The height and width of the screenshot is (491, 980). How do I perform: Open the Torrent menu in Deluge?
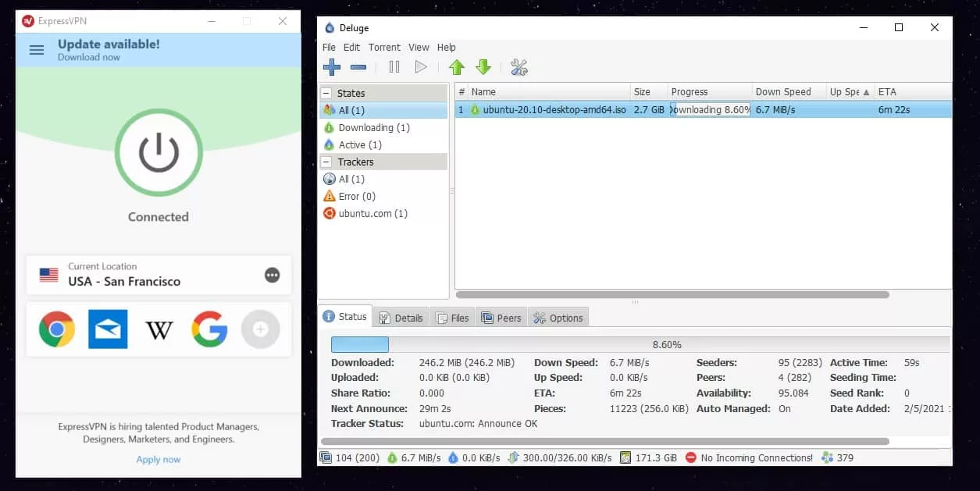(383, 47)
